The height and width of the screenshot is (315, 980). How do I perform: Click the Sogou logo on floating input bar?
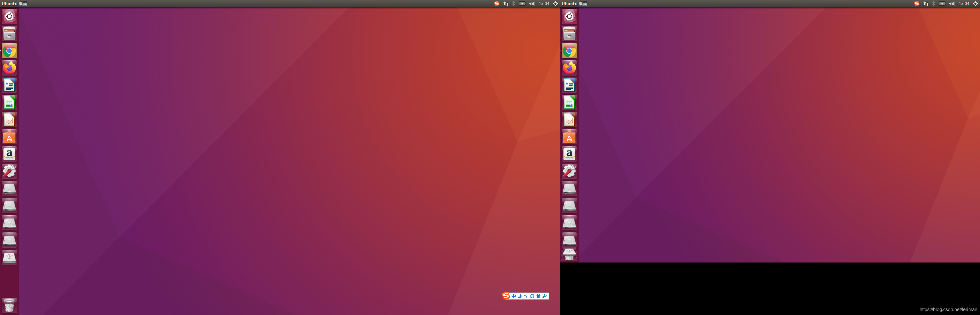pyautogui.click(x=506, y=296)
